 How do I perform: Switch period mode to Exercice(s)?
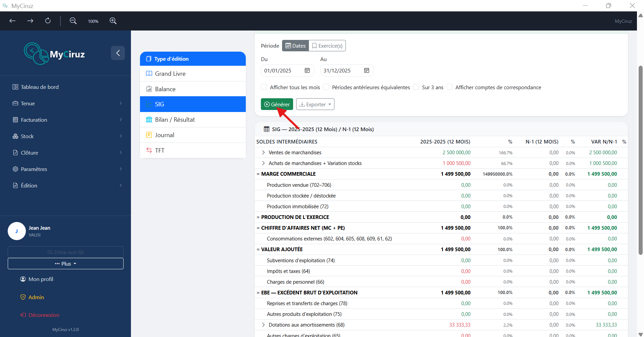pos(327,46)
